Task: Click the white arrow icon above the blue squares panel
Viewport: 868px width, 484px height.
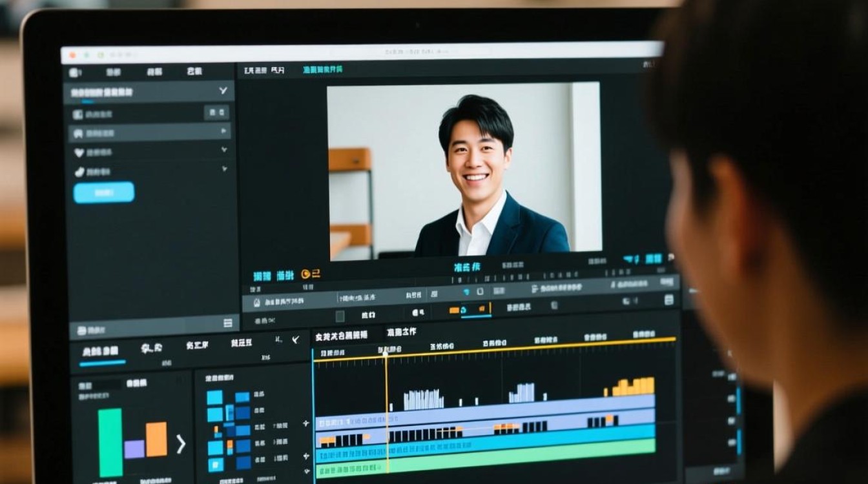Action: coord(295,339)
